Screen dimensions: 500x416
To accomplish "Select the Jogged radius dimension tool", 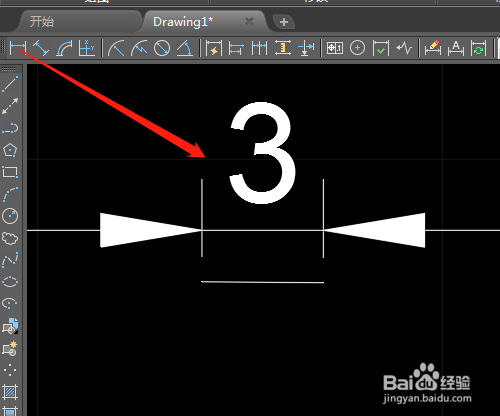I will point(139,48).
